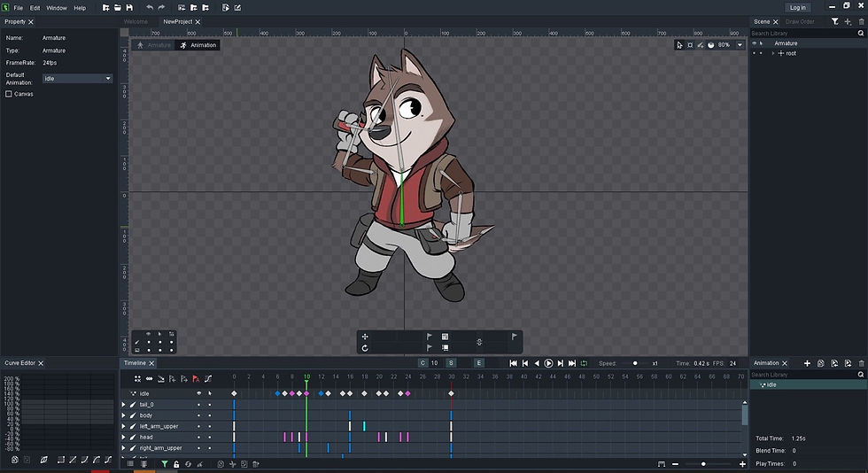Toggle visibility dot for head layer

click(x=198, y=438)
